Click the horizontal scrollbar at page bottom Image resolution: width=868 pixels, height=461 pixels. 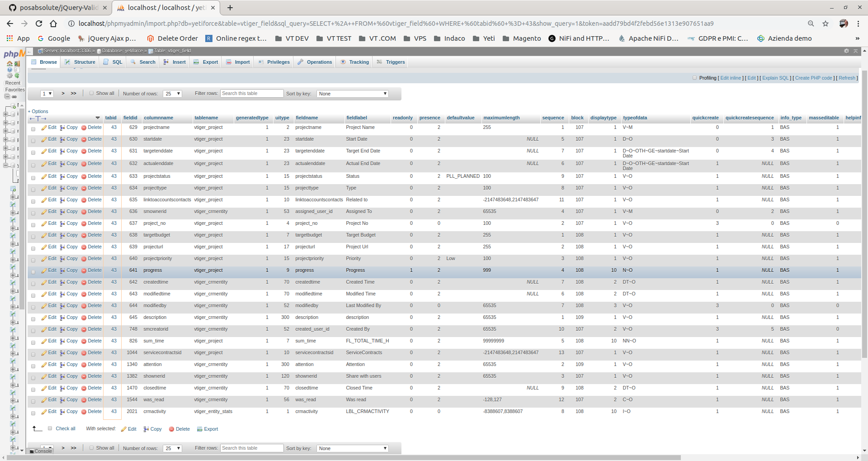pyautogui.click(x=344, y=457)
